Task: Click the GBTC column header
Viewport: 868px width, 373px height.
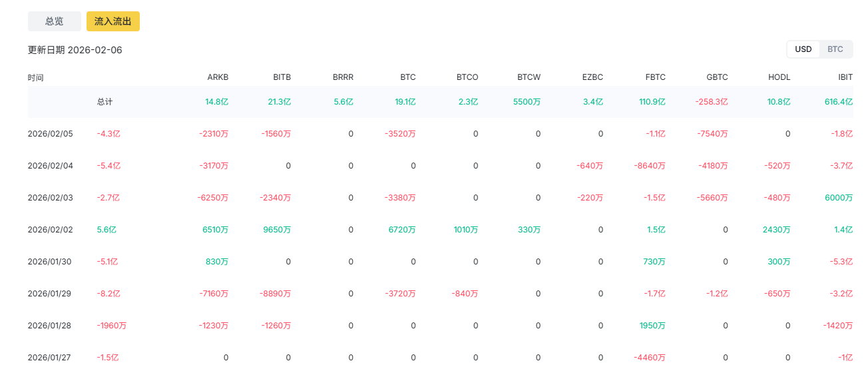Action: click(x=717, y=77)
